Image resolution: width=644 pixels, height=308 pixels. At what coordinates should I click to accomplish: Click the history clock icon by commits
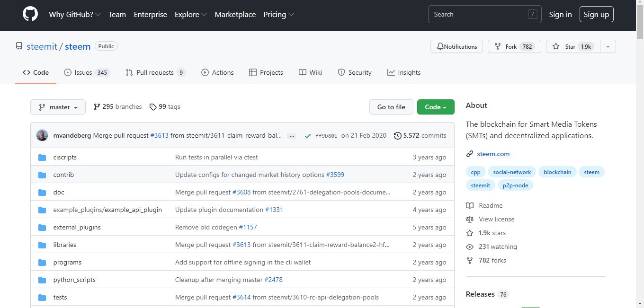tap(397, 135)
